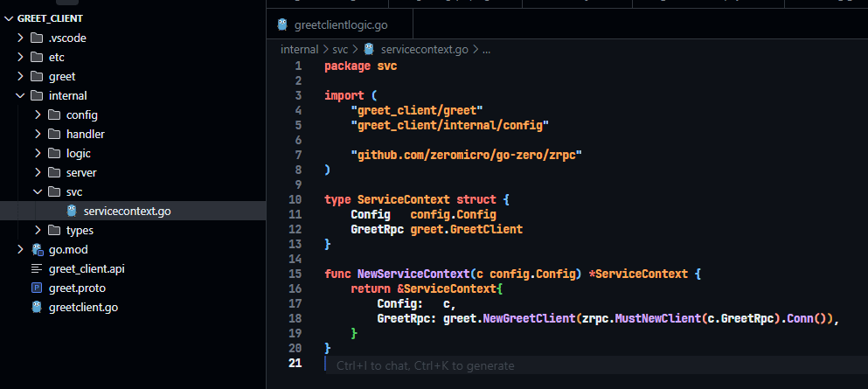This screenshot has height=389, width=868.
Task: Click the internal breadcrumb segment
Action: (299, 49)
